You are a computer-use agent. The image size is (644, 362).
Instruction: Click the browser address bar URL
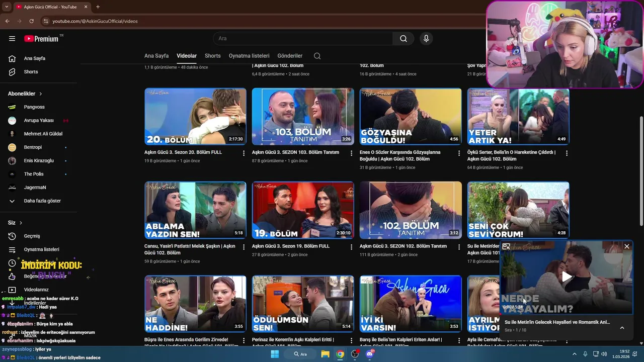click(95, 21)
